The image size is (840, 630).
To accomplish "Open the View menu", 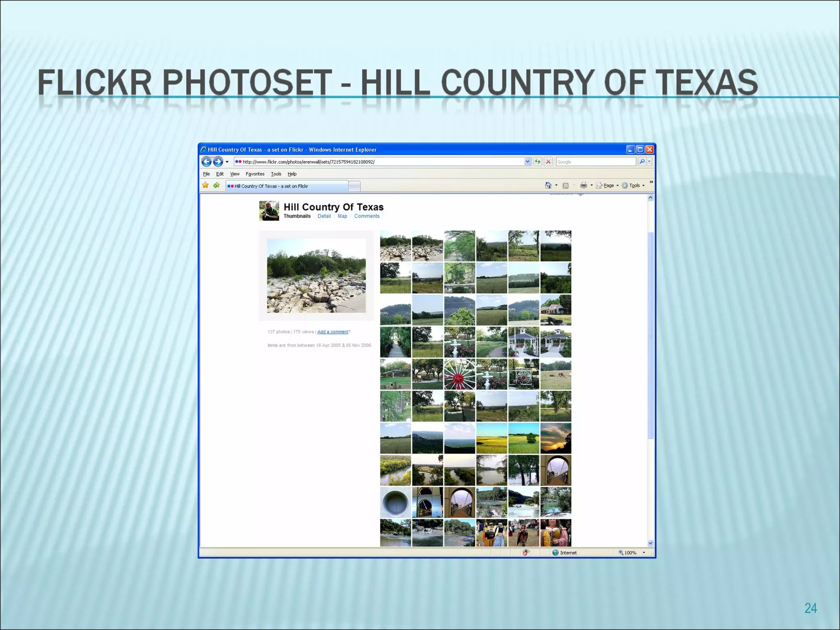I will point(235,174).
